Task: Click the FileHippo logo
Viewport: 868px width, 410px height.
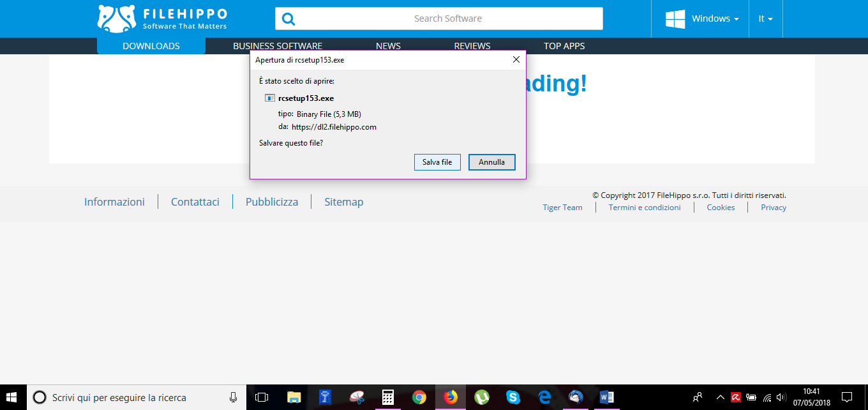Action: pyautogui.click(x=162, y=19)
